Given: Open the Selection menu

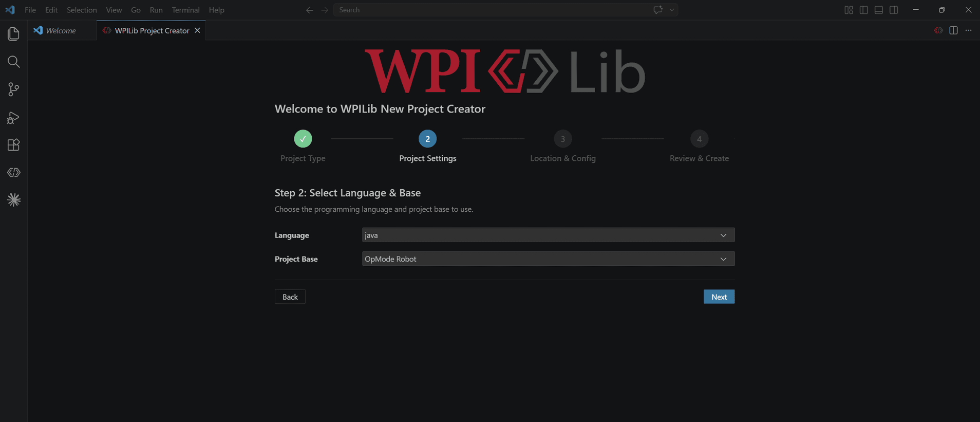Looking at the screenshot, I should [82, 10].
